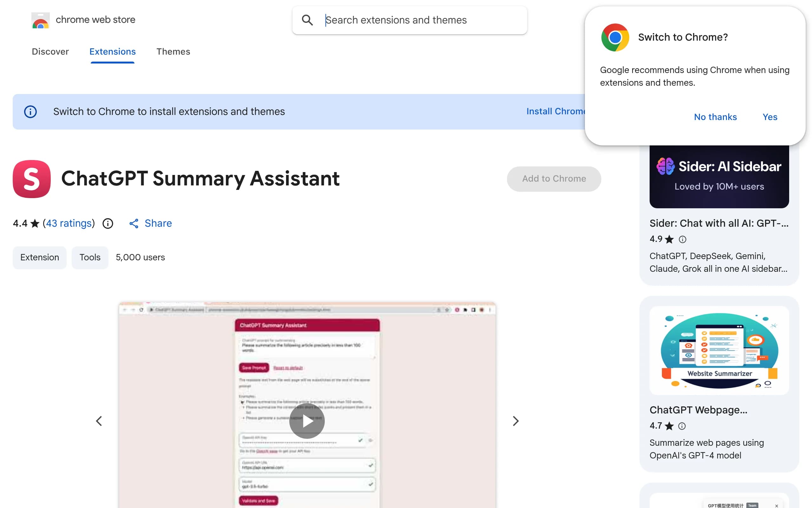
Task: Go to previous screenshot with left chevron
Action: 99,421
